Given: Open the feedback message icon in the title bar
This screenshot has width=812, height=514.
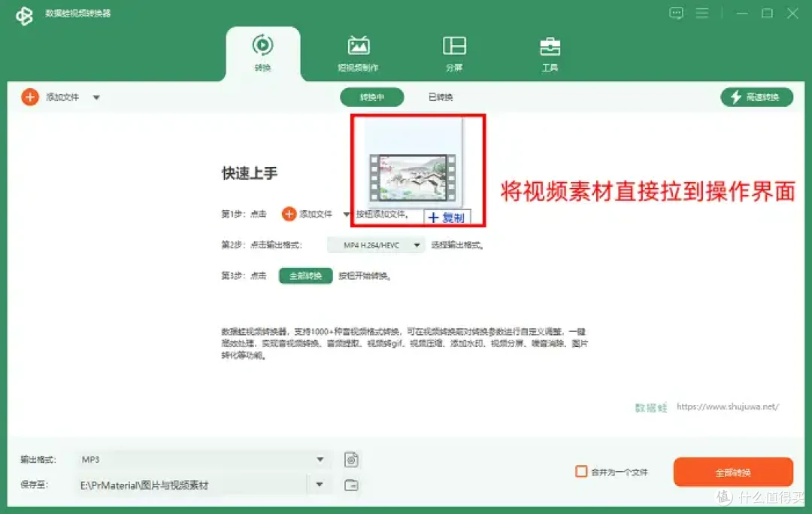Looking at the screenshot, I should click(x=676, y=13).
